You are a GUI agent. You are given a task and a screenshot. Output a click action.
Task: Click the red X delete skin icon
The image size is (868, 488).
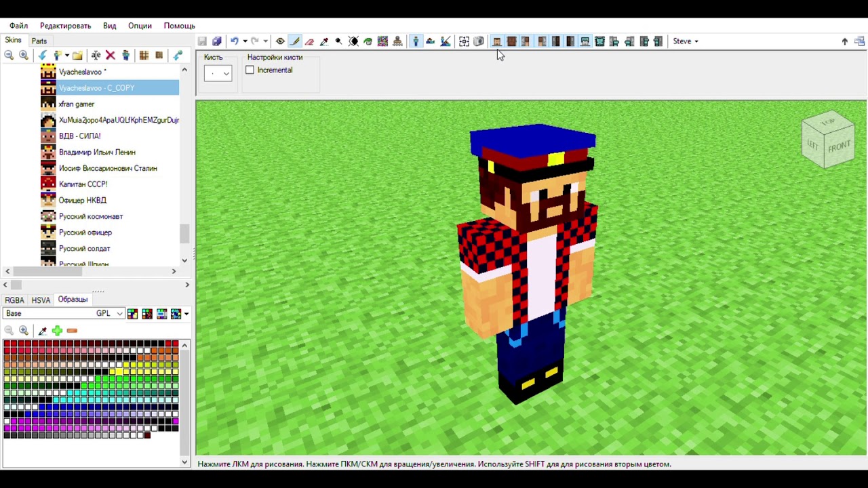click(x=111, y=56)
